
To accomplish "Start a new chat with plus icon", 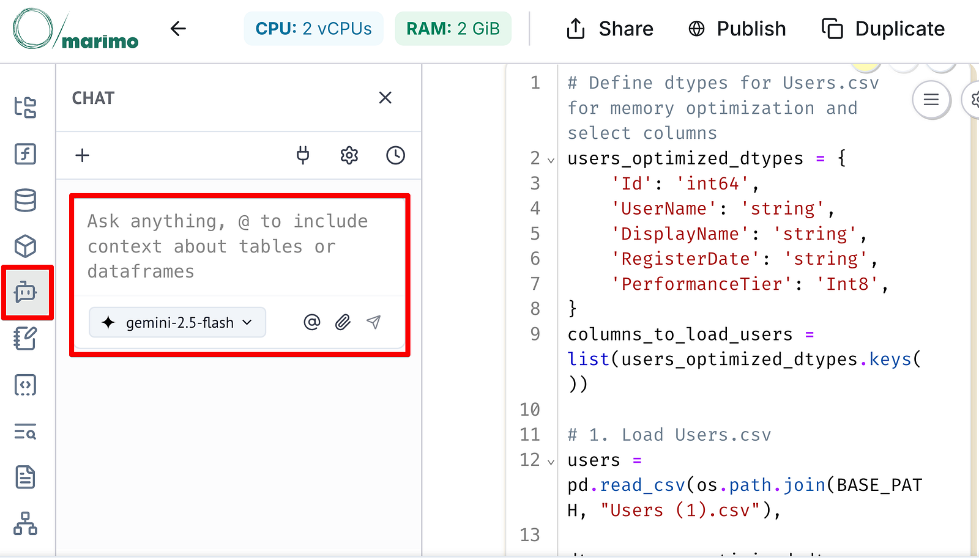I will 82,155.
